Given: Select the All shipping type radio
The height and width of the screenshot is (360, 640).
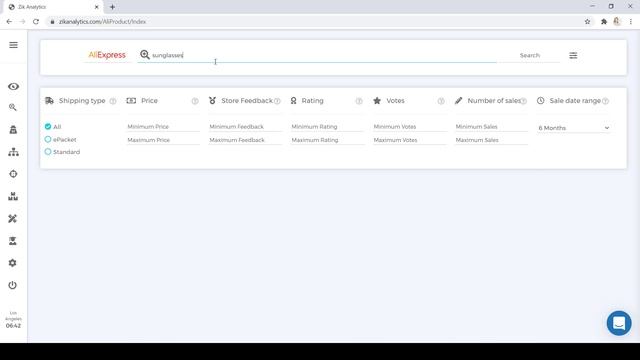Looking at the screenshot, I should (x=48, y=127).
